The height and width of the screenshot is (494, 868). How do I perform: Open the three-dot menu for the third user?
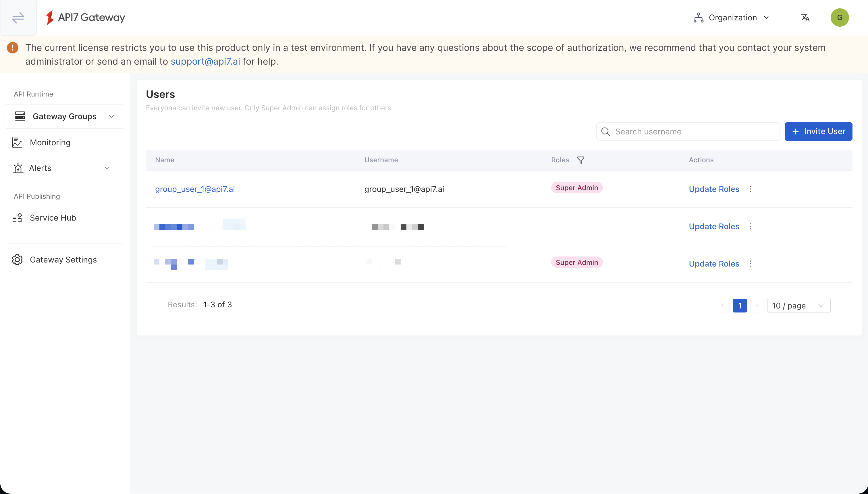(x=750, y=264)
